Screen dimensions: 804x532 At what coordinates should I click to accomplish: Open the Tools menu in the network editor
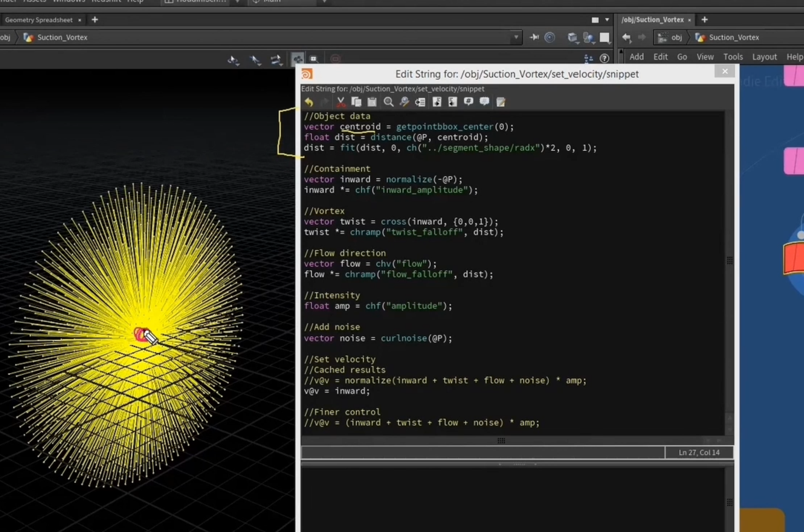pos(733,57)
